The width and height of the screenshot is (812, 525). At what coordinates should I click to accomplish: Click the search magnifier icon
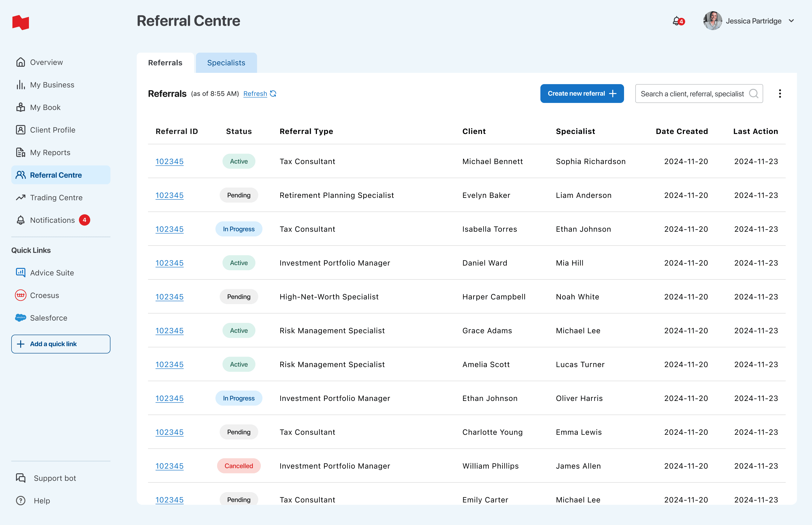(753, 93)
